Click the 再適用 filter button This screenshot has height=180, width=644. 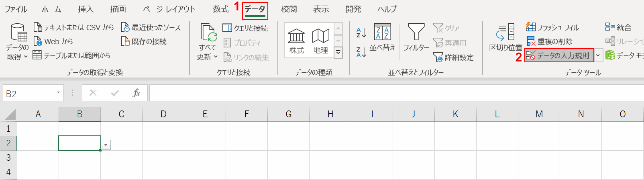(450, 43)
